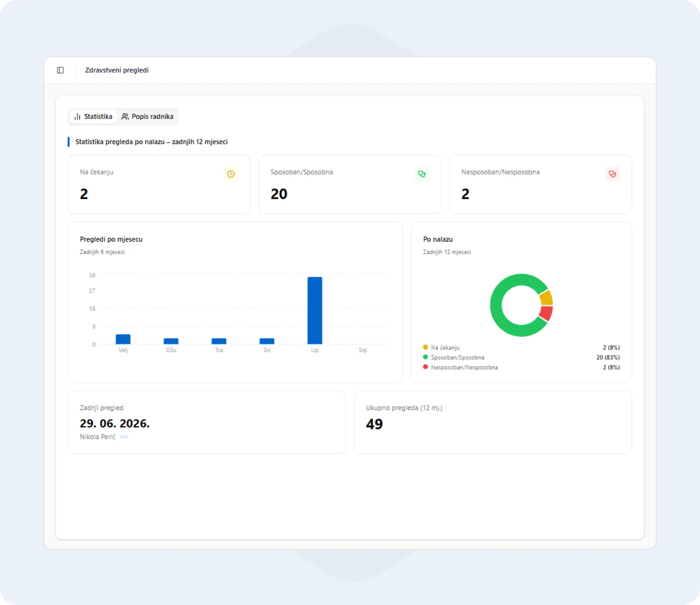This screenshot has width=700, height=605.
Task: Click the Zadnji pregled label
Action: coord(102,408)
